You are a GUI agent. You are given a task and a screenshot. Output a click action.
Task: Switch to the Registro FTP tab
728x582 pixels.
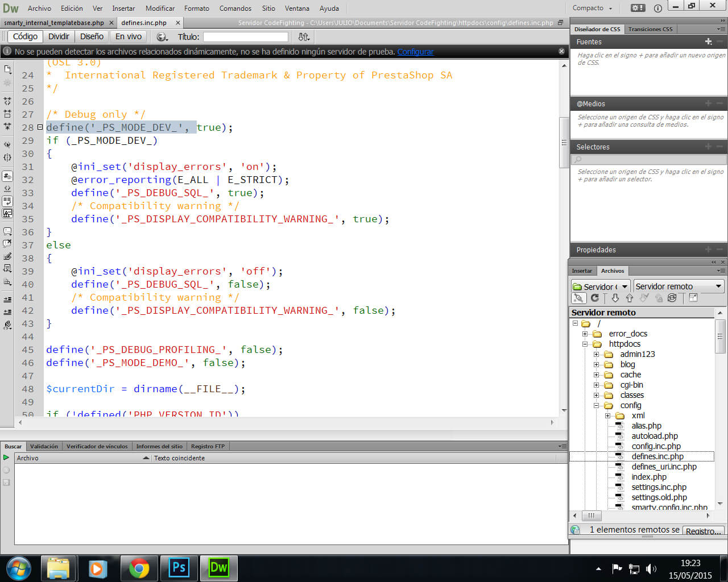pos(208,446)
